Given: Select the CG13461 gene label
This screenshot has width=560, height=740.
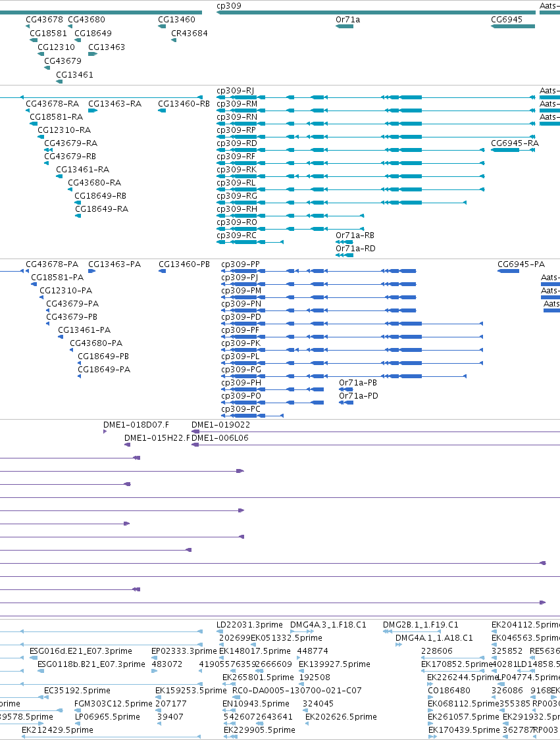Looking at the screenshot, I should (x=74, y=74).
